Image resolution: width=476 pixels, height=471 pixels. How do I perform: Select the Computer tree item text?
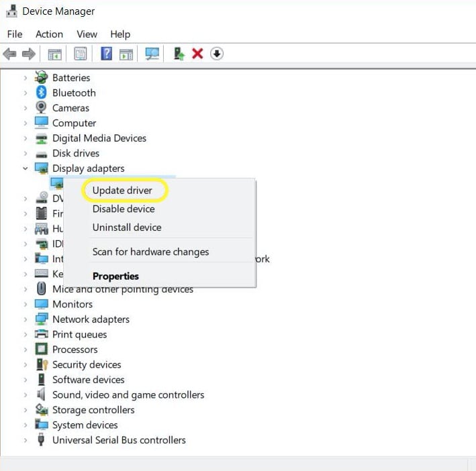pyautogui.click(x=74, y=123)
